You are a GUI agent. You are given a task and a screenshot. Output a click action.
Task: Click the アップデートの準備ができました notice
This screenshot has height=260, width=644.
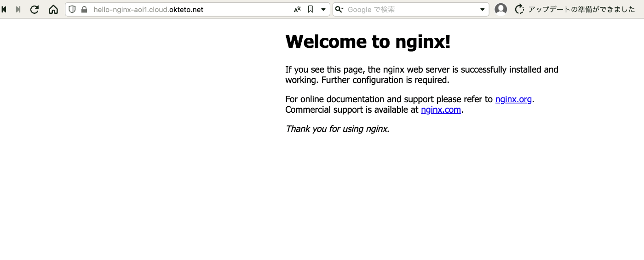(x=581, y=9)
